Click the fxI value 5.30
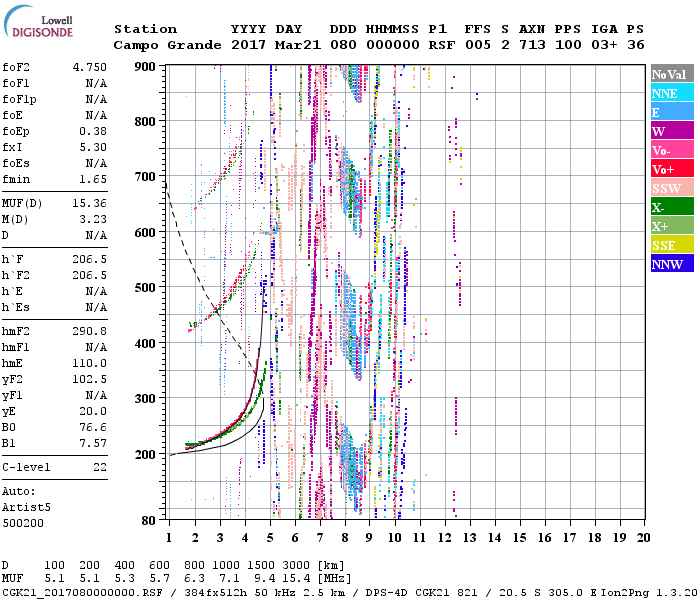Viewport: 700px width, 600px height. 93,147
